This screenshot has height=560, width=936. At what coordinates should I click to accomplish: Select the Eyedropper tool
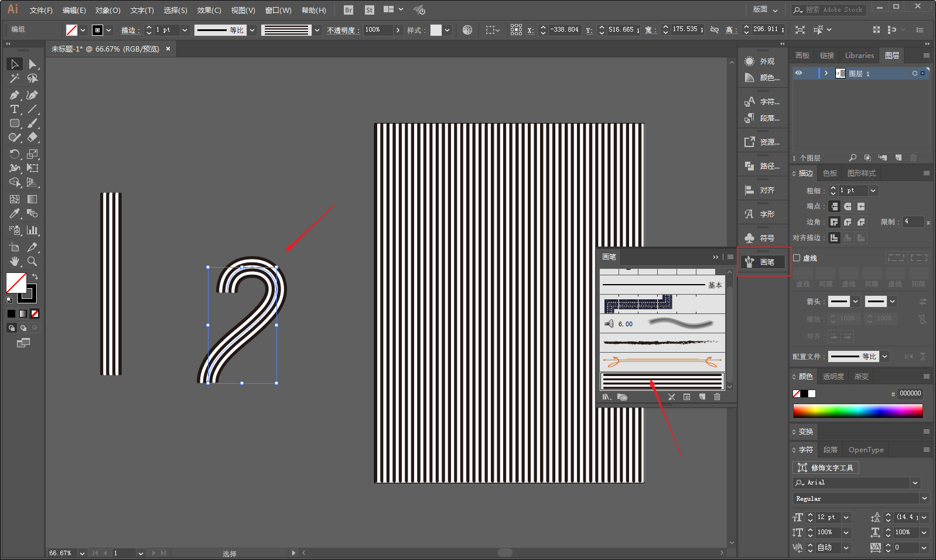click(x=15, y=214)
